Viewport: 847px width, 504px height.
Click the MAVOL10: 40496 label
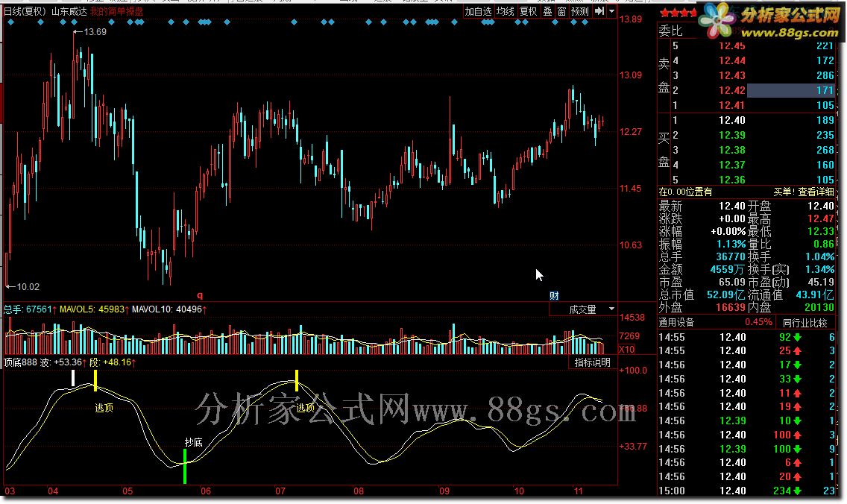pyautogui.click(x=169, y=309)
